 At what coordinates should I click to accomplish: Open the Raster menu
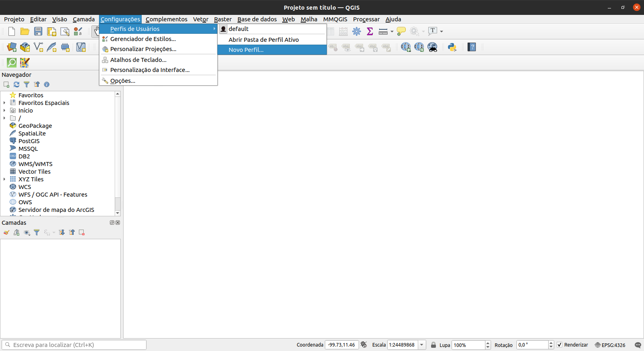223,19
